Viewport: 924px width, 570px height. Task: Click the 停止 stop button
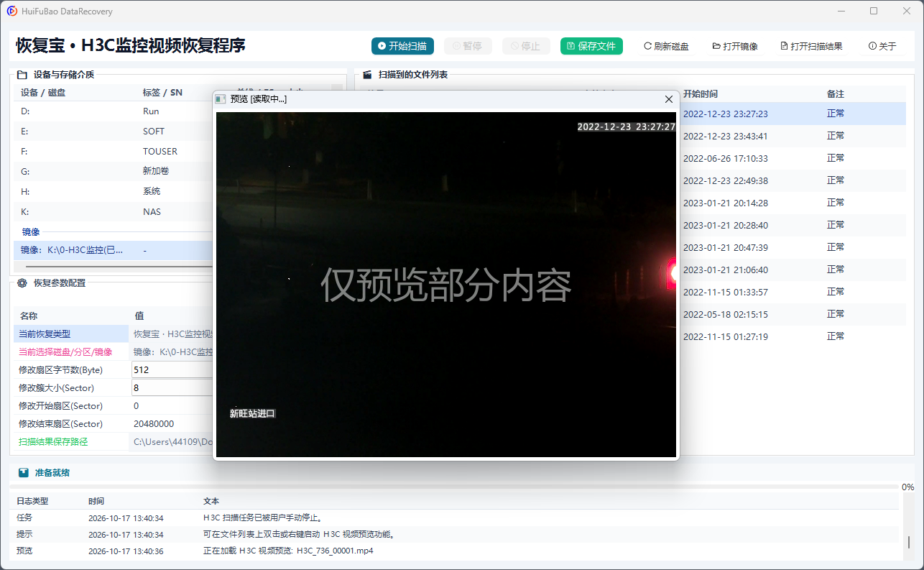pyautogui.click(x=526, y=46)
